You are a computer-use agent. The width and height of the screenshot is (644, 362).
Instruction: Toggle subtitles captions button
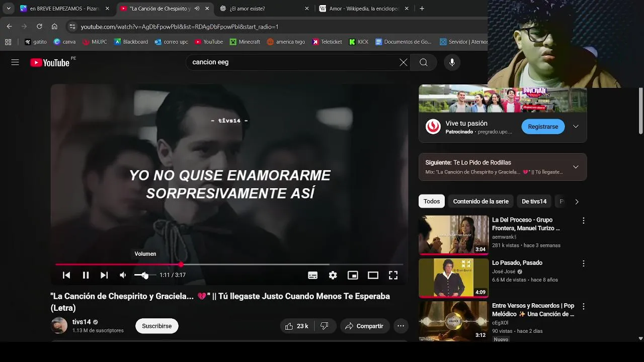point(312,275)
